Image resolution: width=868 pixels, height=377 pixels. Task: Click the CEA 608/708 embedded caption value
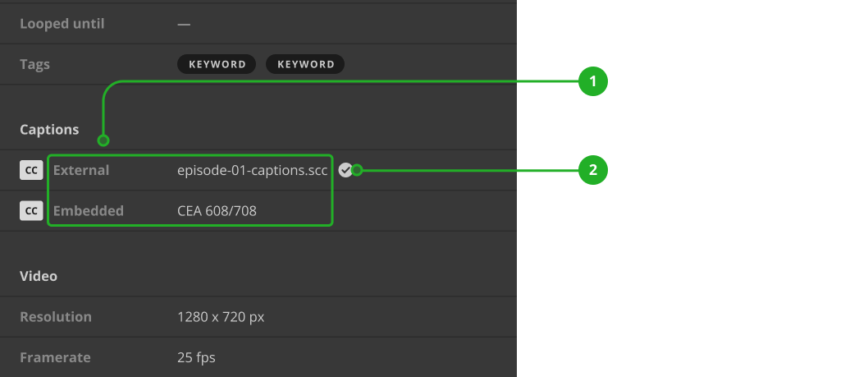click(x=217, y=211)
